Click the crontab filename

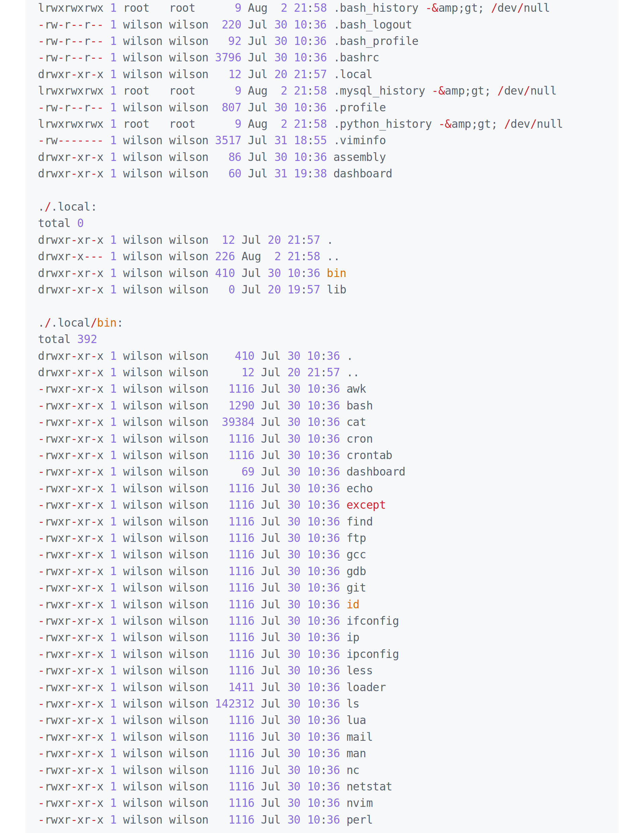click(x=369, y=455)
